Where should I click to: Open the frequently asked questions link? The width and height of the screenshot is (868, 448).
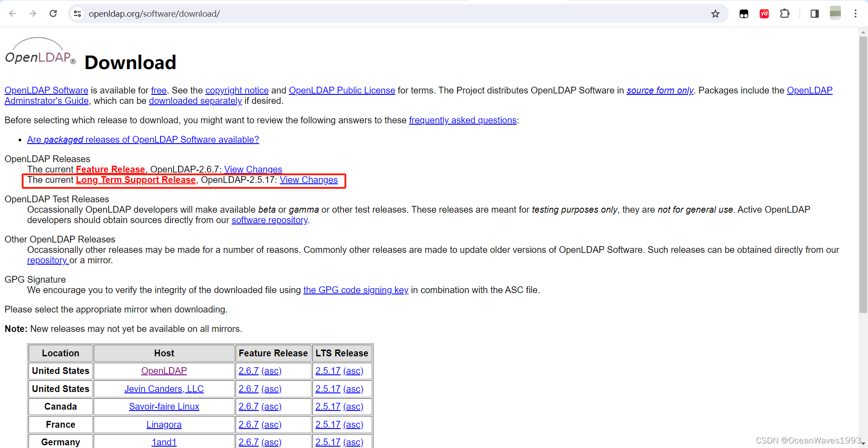click(463, 120)
